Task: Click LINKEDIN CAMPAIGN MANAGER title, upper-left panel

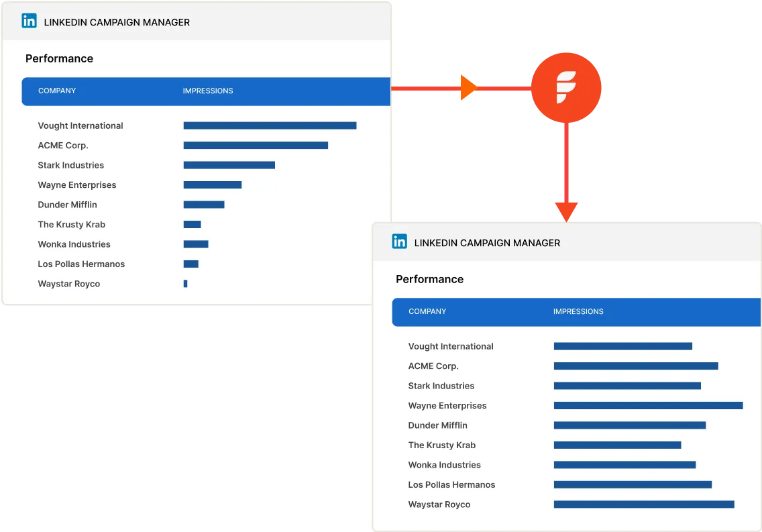Action: 117,22
